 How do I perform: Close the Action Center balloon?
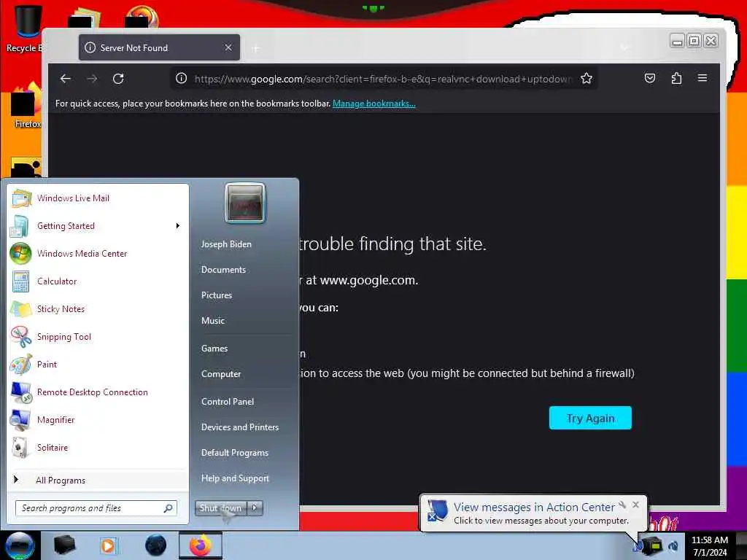(x=635, y=505)
